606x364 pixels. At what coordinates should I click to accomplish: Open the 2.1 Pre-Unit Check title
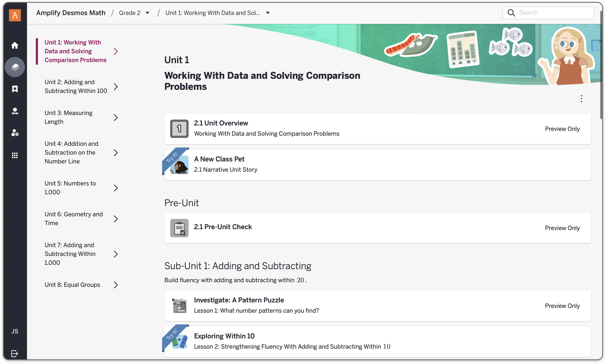coord(223,227)
